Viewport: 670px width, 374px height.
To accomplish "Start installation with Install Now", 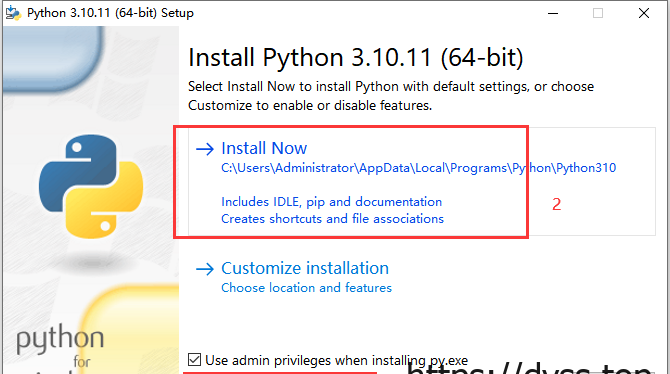I will pyautogui.click(x=264, y=148).
